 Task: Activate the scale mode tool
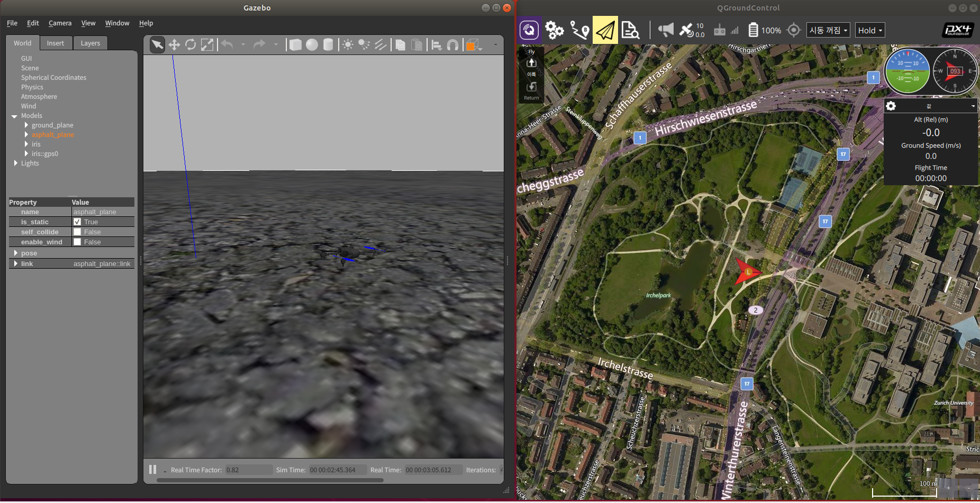pyautogui.click(x=207, y=45)
